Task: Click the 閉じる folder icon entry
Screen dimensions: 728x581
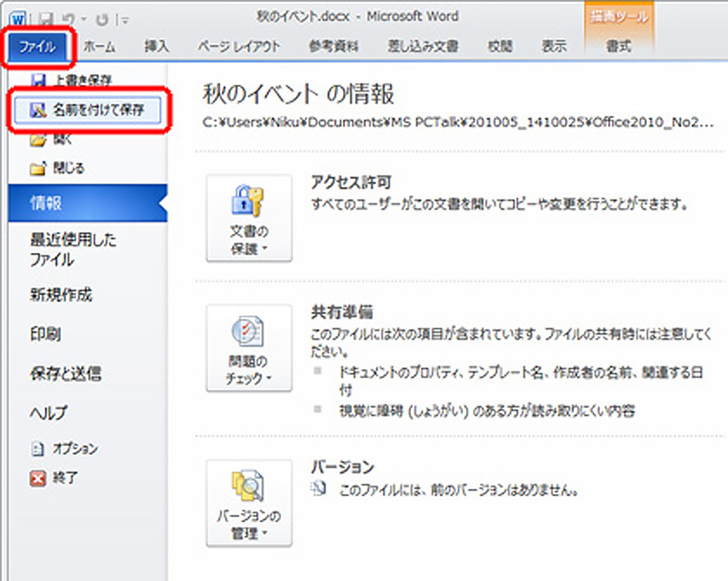Action: tap(57, 168)
